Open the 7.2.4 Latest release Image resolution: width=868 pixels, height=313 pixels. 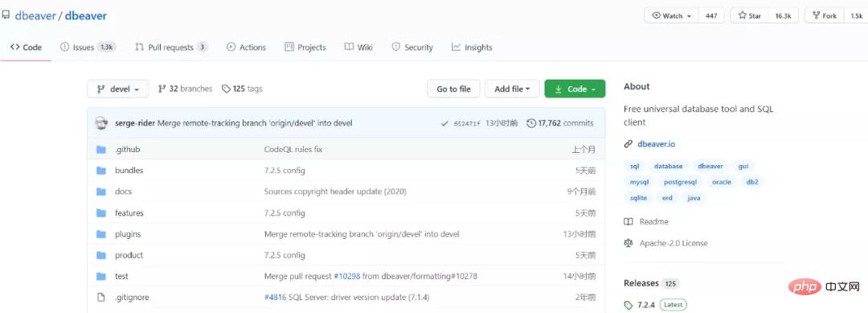click(656, 305)
